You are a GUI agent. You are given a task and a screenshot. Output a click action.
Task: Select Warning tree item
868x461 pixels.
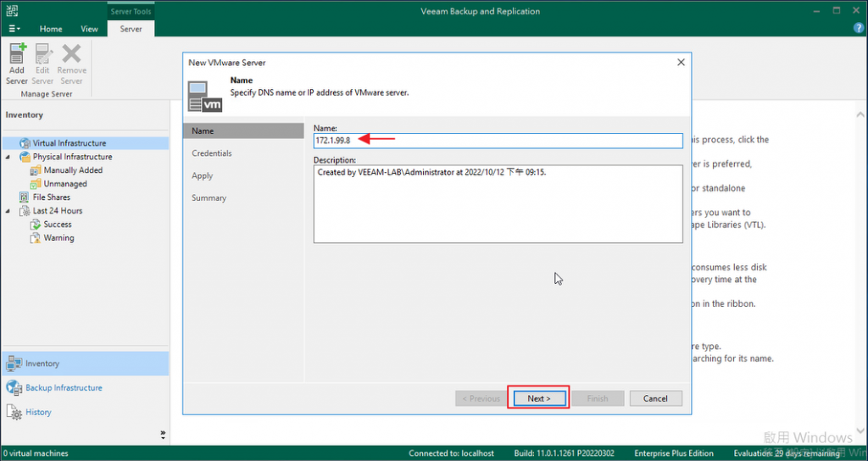58,238
